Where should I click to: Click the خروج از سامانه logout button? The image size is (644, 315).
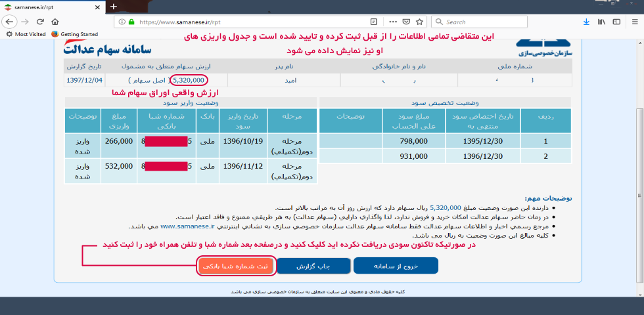(396, 266)
